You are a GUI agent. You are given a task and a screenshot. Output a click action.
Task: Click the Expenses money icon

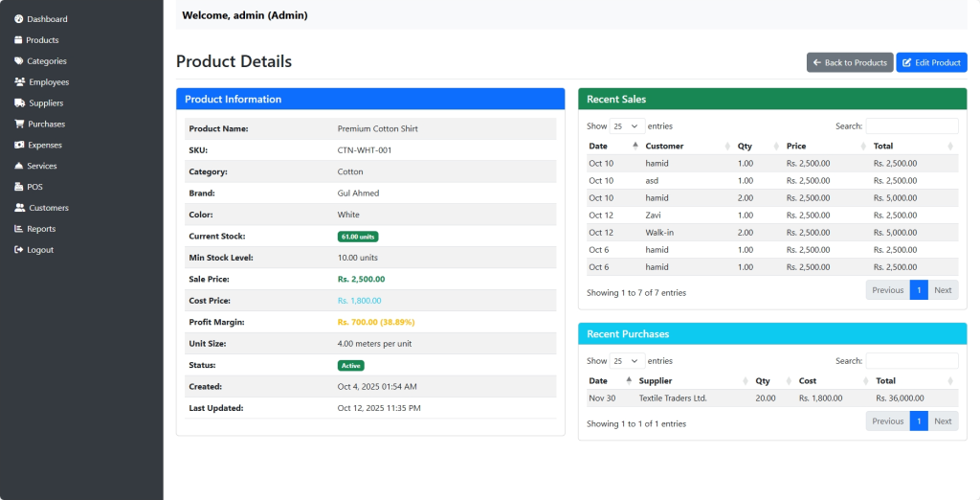pos(18,146)
